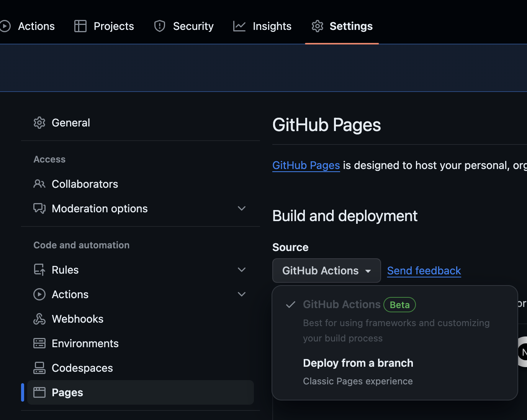This screenshot has height=420, width=527.
Task: Open Rules in sidebar
Action: (x=141, y=270)
